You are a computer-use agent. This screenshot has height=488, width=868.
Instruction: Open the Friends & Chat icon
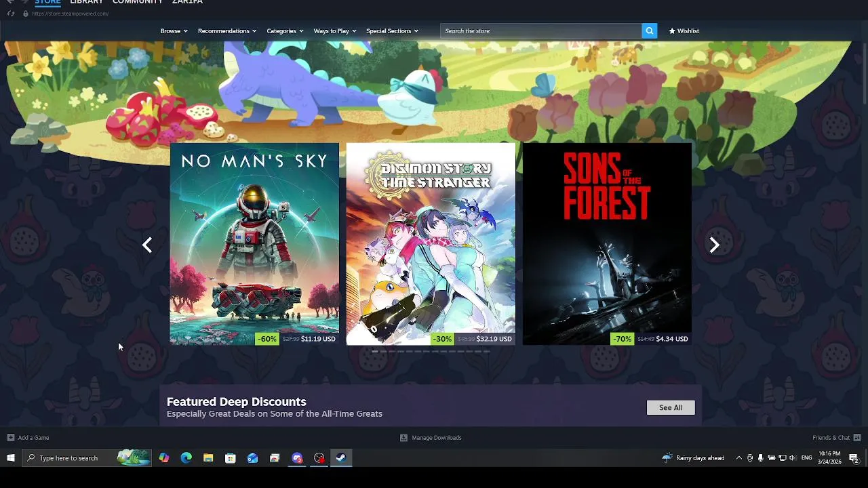(857, 437)
